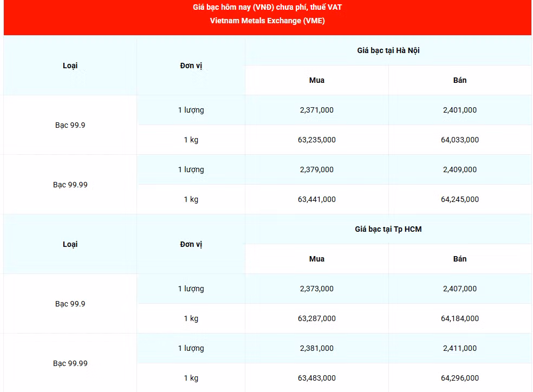This screenshot has width=533, height=392.
Task: Select sell price 2,401,000 cell
Action: [x=460, y=110]
